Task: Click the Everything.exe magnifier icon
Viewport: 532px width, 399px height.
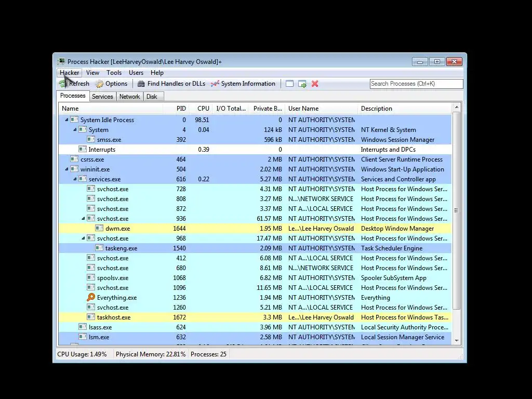Action: (91, 298)
